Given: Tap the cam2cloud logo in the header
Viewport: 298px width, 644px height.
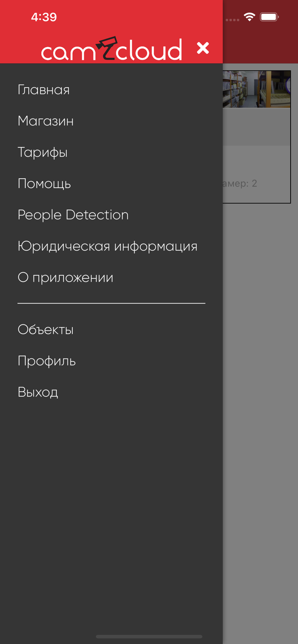Looking at the screenshot, I should click(x=111, y=49).
